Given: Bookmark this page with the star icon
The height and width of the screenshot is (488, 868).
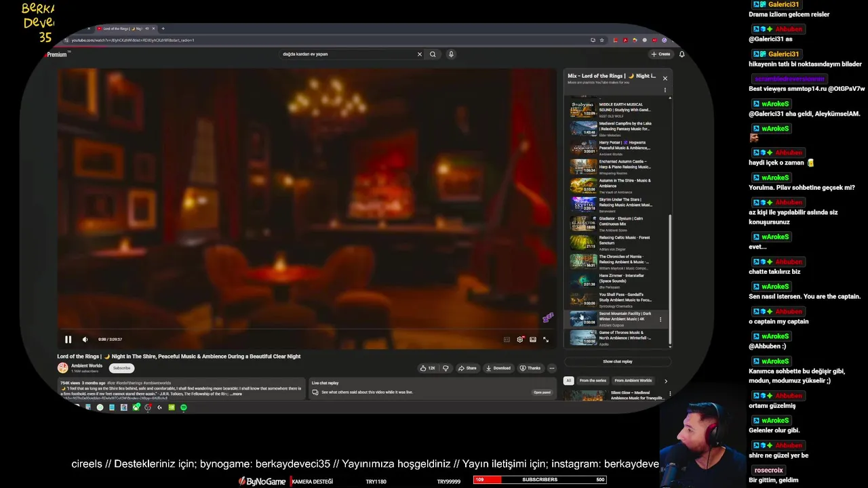Looking at the screenshot, I should (602, 40).
